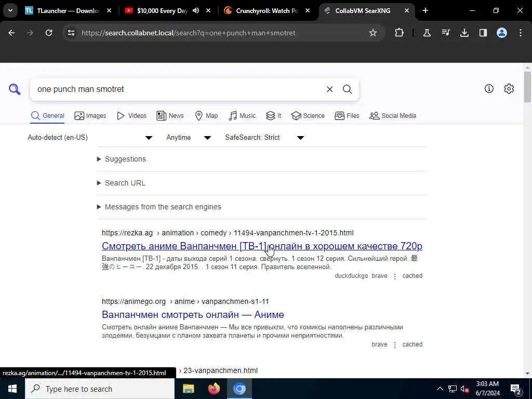Screen dimensions: 532x399
Task: Select the Map search category
Action: [206, 116]
